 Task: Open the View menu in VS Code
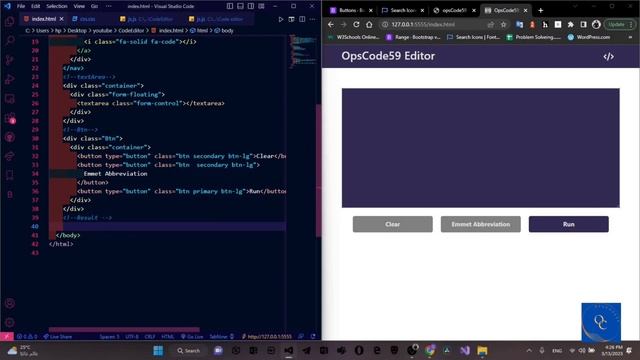pyautogui.click(x=79, y=6)
